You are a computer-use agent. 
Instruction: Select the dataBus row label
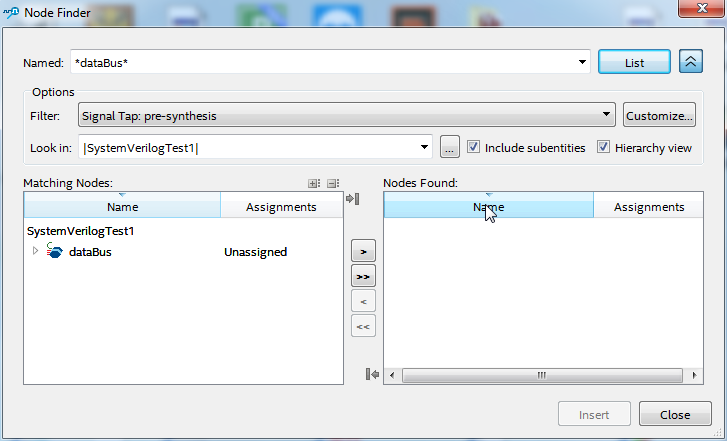pyautogui.click(x=90, y=252)
